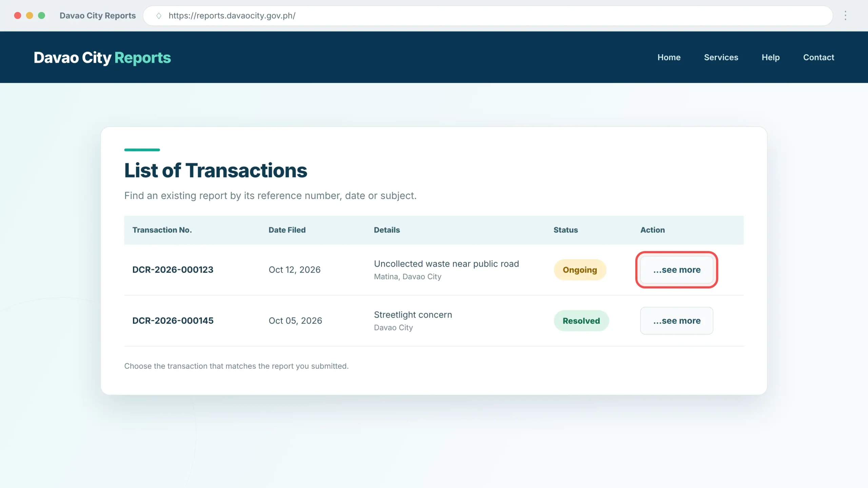The width and height of the screenshot is (868, 488).
Task: Click the Transaction No. column header
Action: [x=162, y=230]
